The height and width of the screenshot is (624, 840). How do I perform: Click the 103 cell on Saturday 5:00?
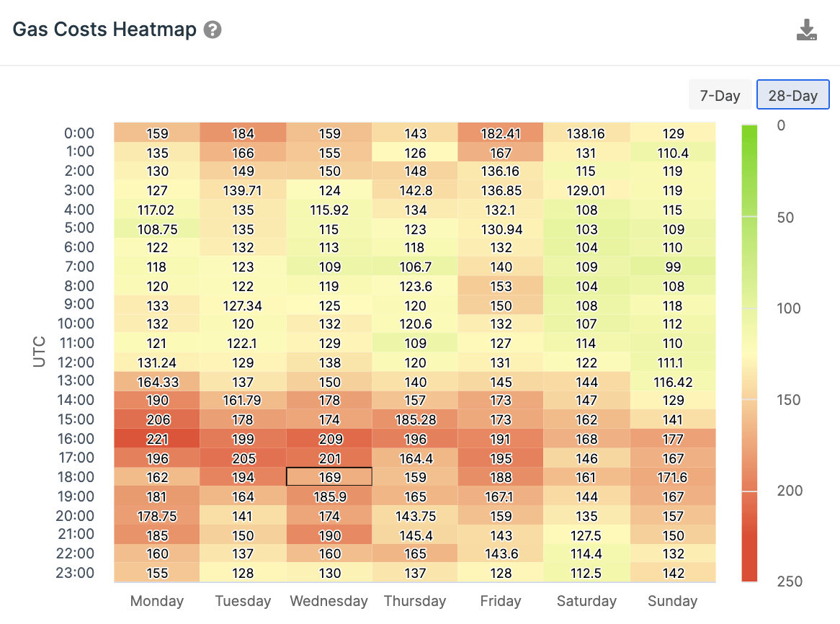click(x=586, y=228)
